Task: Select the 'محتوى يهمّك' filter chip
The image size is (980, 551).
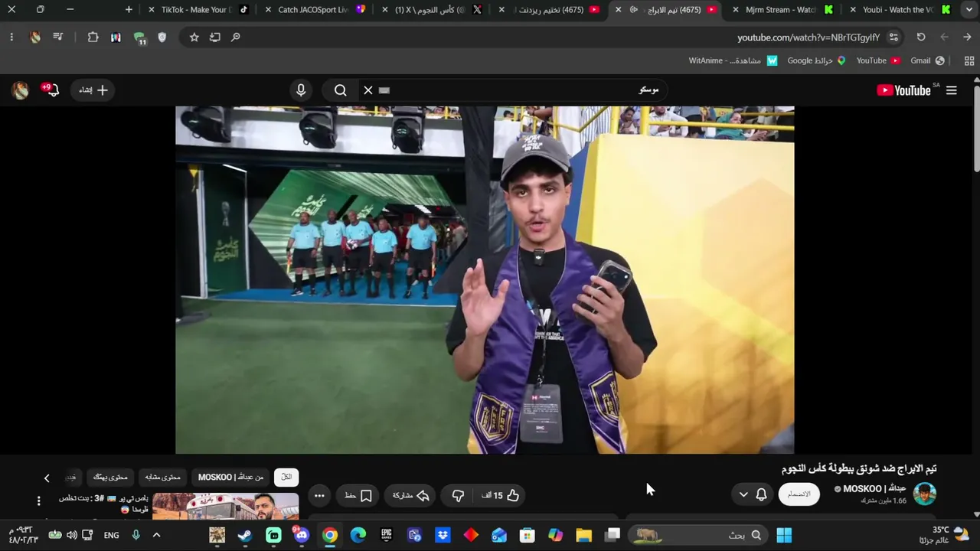Action: (x=111, y=477)
